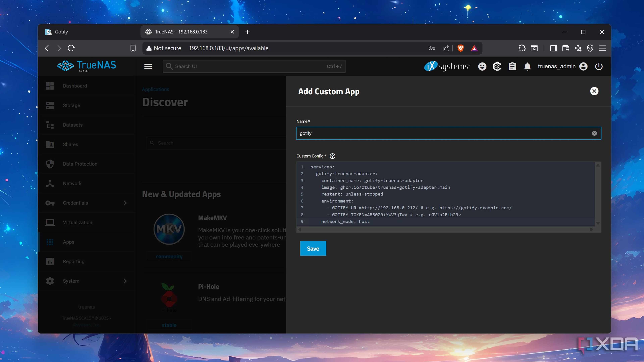Close the Add Custom App panel

(x=594, y=91)
